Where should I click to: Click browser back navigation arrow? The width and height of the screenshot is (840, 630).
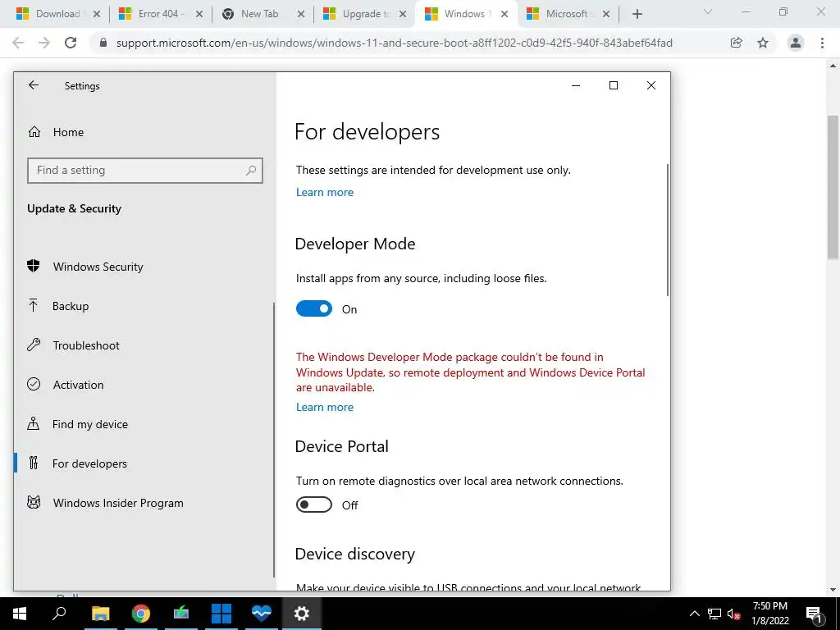pos(18,43)
